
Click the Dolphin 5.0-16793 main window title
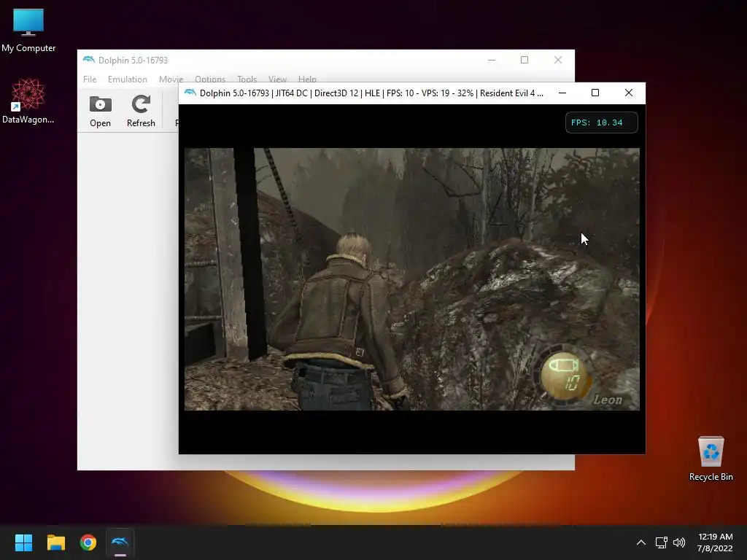[x=133, y=60]
